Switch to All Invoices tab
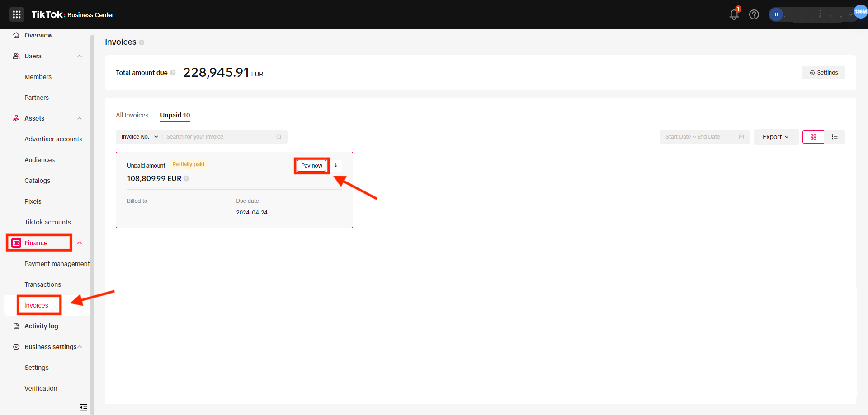 pyautogui.click(x=132, y=115)
